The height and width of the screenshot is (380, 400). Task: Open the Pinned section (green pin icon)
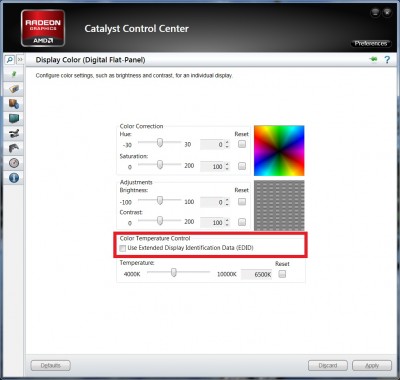tap(14, 74)
